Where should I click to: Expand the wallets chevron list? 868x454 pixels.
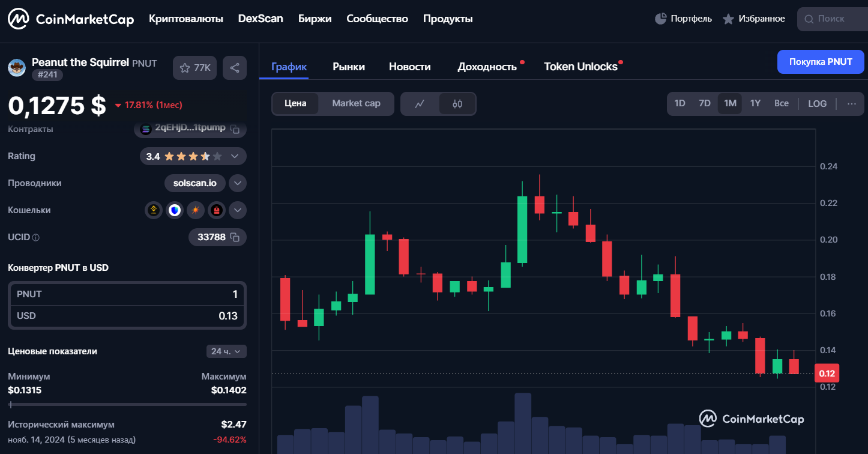click(238, 210)
